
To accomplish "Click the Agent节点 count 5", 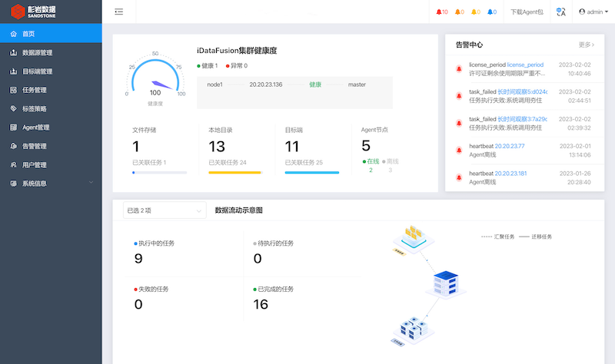I will [366, 146].
